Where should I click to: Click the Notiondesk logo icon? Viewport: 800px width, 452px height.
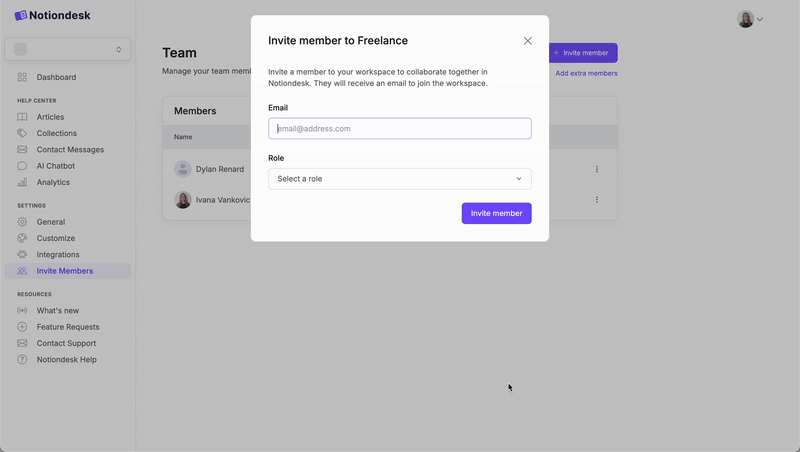coord(21,16)
